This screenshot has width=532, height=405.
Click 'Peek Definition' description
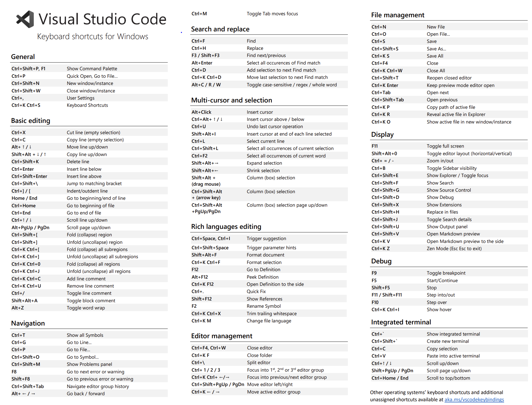tap(263, 277)
